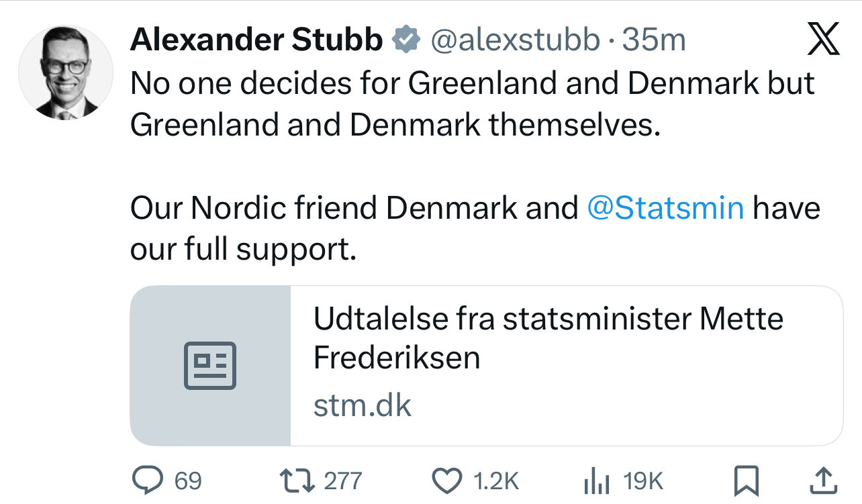Click the Alexander Stubb display name

coord(256,40)
